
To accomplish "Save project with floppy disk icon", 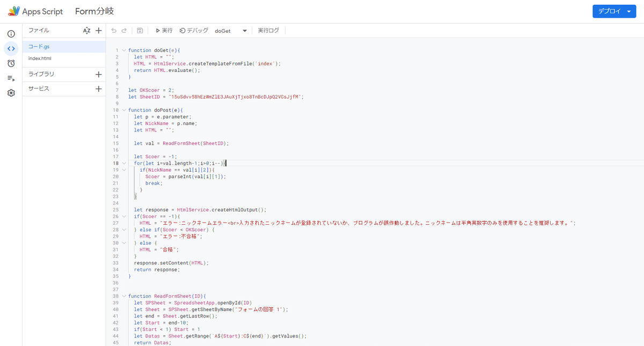I will point(140,31).
